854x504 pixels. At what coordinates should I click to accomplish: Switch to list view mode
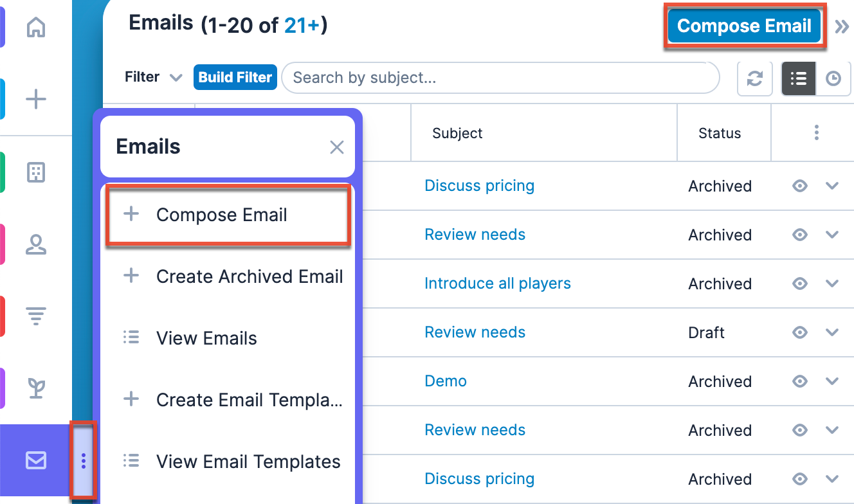click(798, 78)
